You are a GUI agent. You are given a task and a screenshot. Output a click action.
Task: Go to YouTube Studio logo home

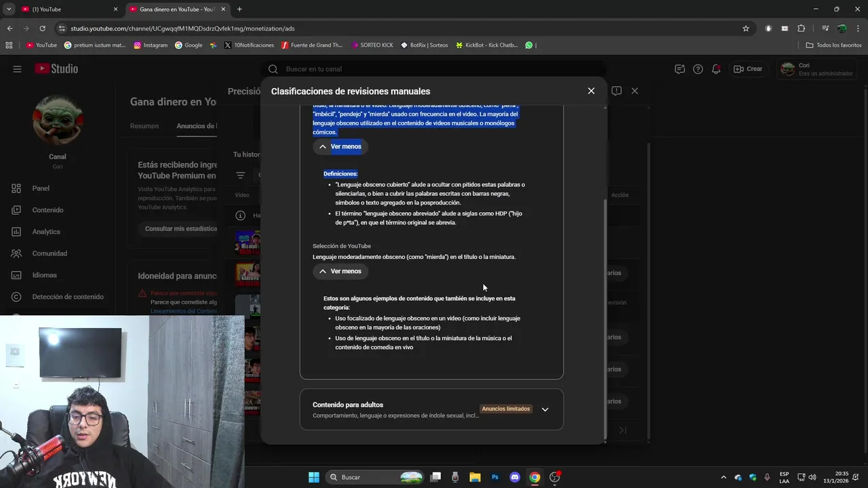point(56,68)
